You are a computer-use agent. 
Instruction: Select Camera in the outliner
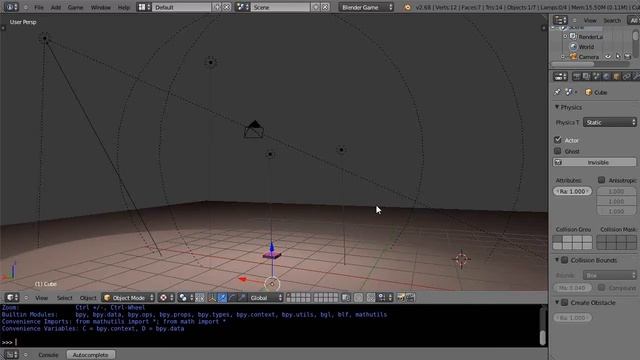tap(589, 57)
